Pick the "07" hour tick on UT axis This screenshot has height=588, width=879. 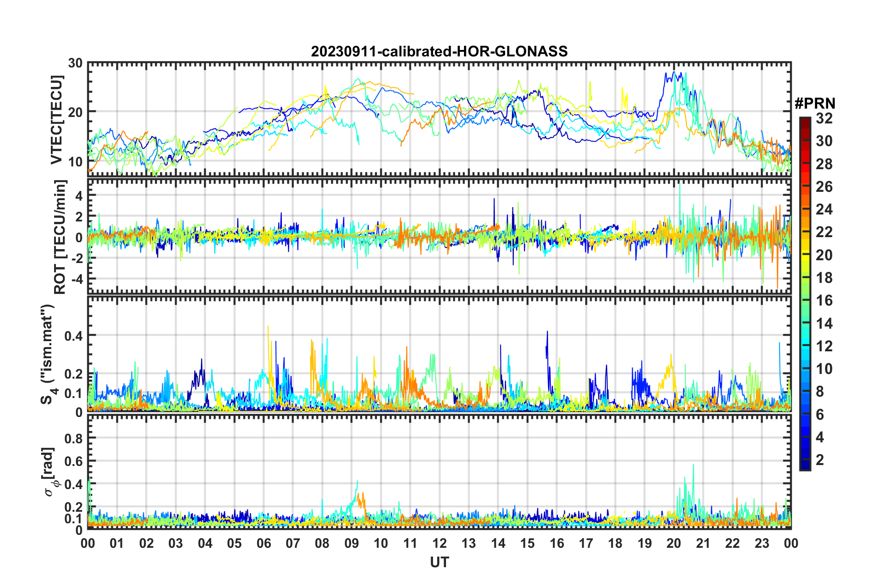293,543
